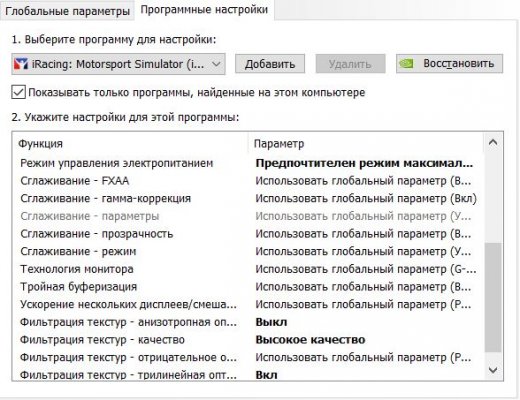The width and height of the screenshot is (520, 400).
Task: Click the scroll up arrow in settings list
Action: tap(493, 143)
